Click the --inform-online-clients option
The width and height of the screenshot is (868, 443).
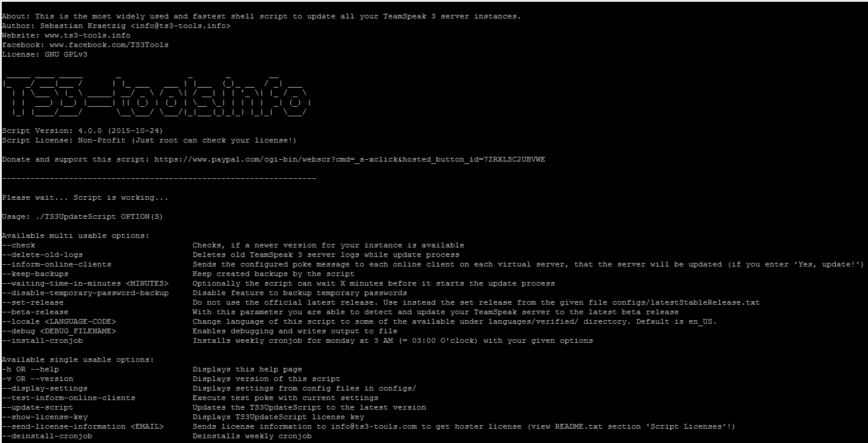click(x=57, y=265)
